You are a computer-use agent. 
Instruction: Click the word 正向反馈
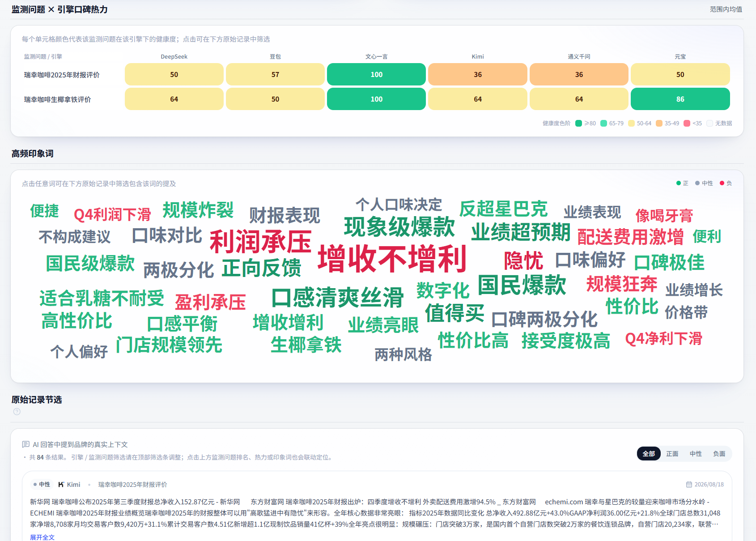[261, 268]
